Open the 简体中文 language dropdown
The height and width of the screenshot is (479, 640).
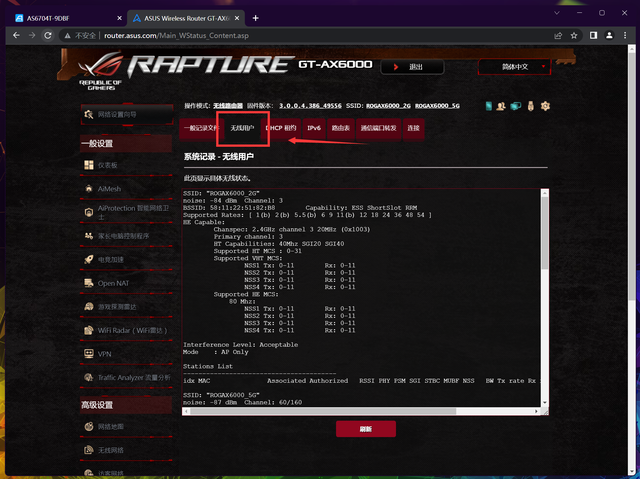514,67
